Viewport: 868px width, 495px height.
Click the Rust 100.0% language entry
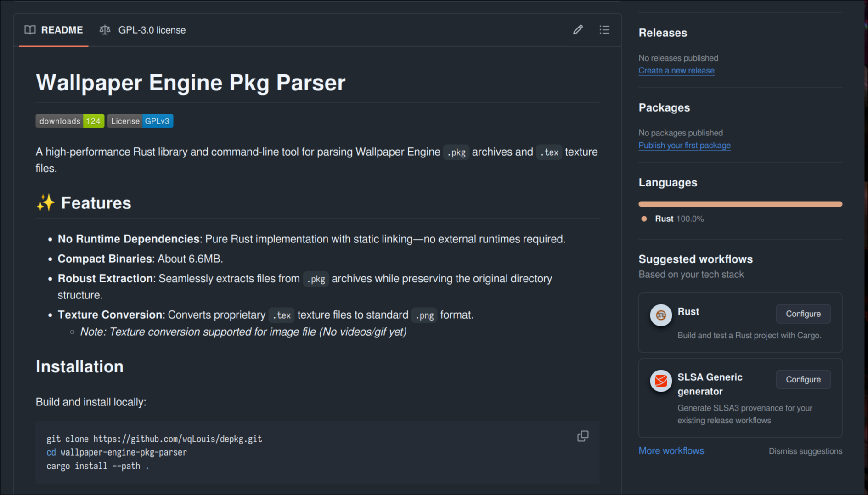pos(678,219)
